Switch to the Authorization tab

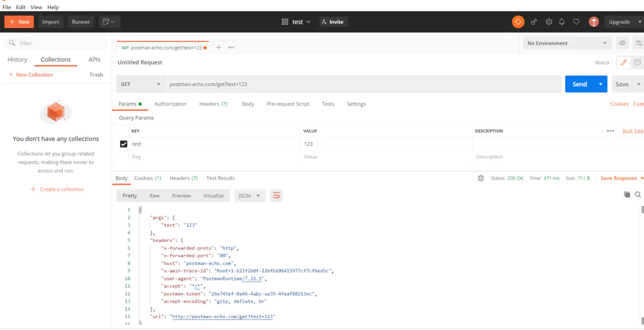click(x=170, y=104)
